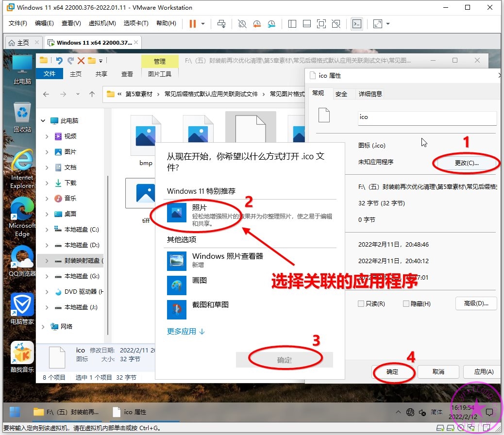Screen dimensions: 504x435
Task: Open the 虚拟机(M) menu
Action: [102, 23]
